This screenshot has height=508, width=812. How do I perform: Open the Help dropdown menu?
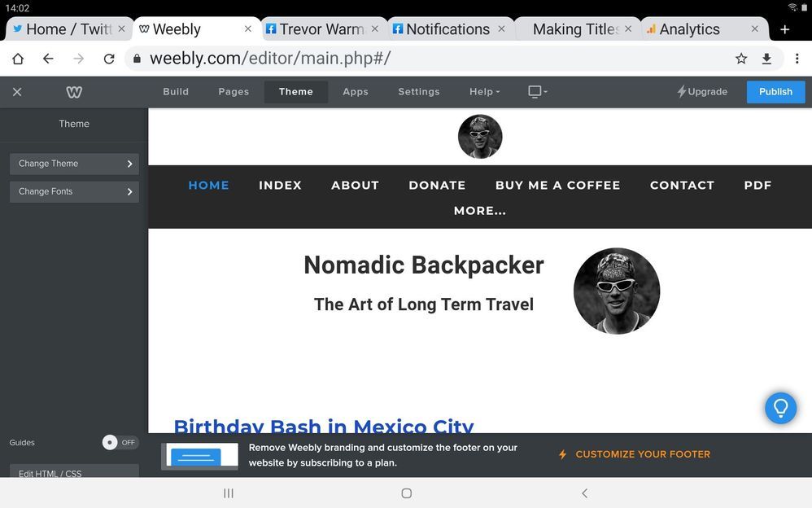(485, 92)
